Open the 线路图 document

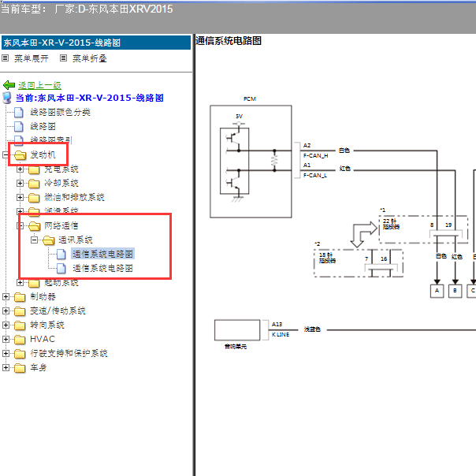(43, 126)
